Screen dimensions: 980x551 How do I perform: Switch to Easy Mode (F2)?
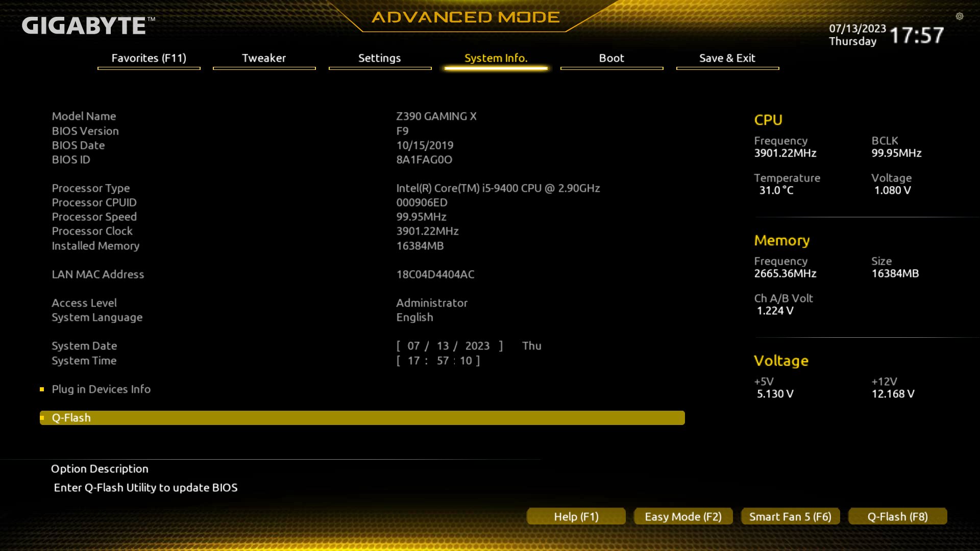[x=683, y=517]
